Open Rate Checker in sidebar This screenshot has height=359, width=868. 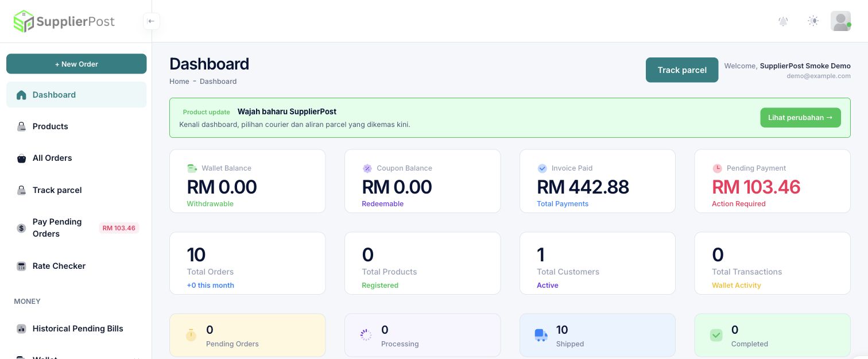(76, 266)
